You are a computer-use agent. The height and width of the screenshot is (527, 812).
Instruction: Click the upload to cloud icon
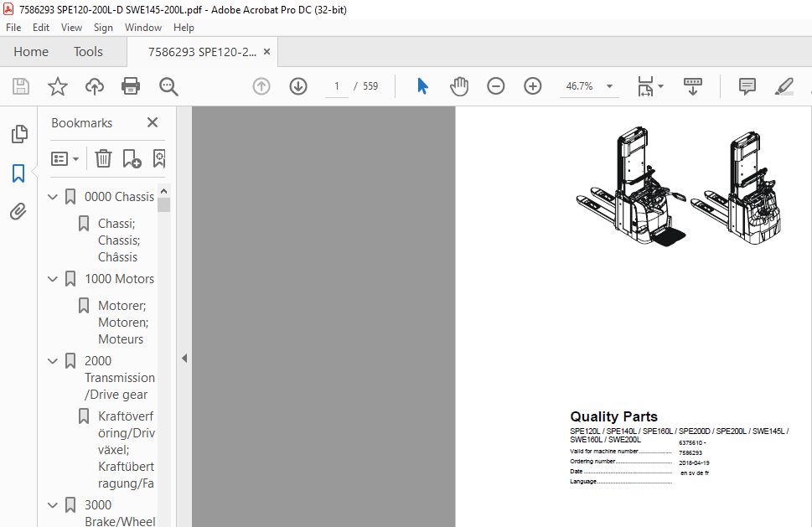(x=94, y=86)
